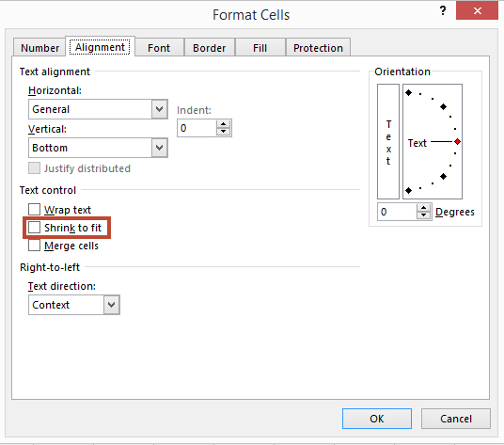
Task: Confirm changes with the OK button
Action: pos(377,419)
